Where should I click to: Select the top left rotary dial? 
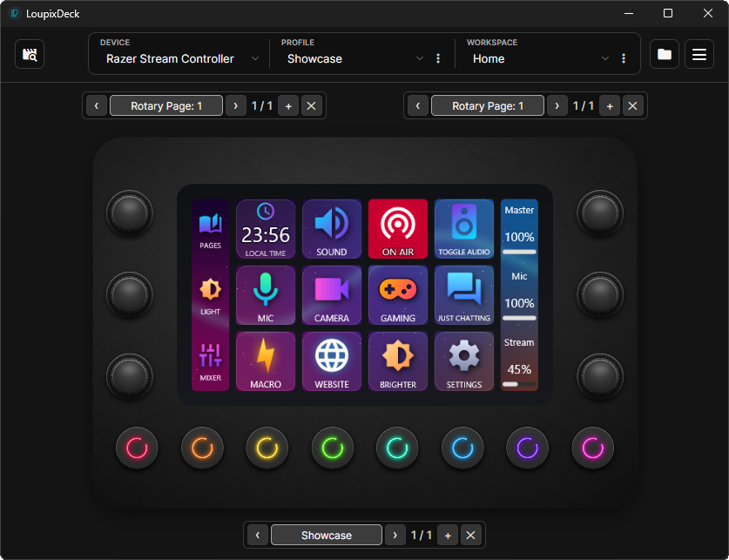pyautogui.click(x=130, y=213)
